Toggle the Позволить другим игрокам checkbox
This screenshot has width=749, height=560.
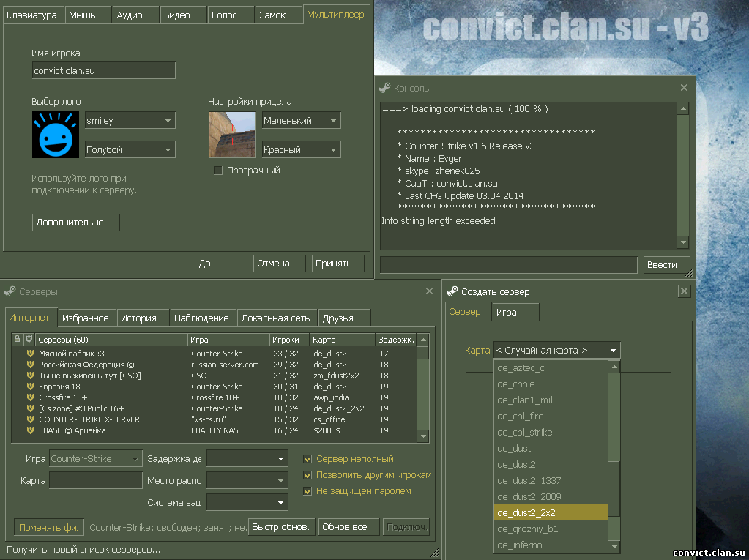[x=308, y=475]
